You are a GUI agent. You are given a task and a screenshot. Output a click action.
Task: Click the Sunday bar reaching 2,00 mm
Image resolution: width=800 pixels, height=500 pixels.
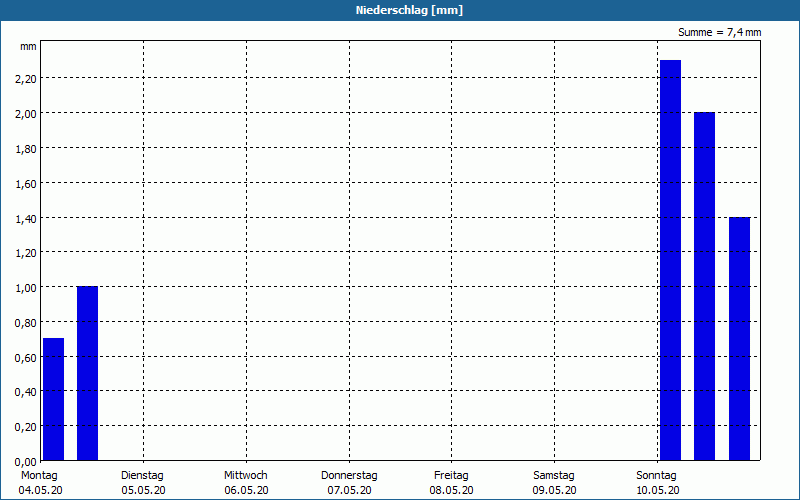[705, 286]
